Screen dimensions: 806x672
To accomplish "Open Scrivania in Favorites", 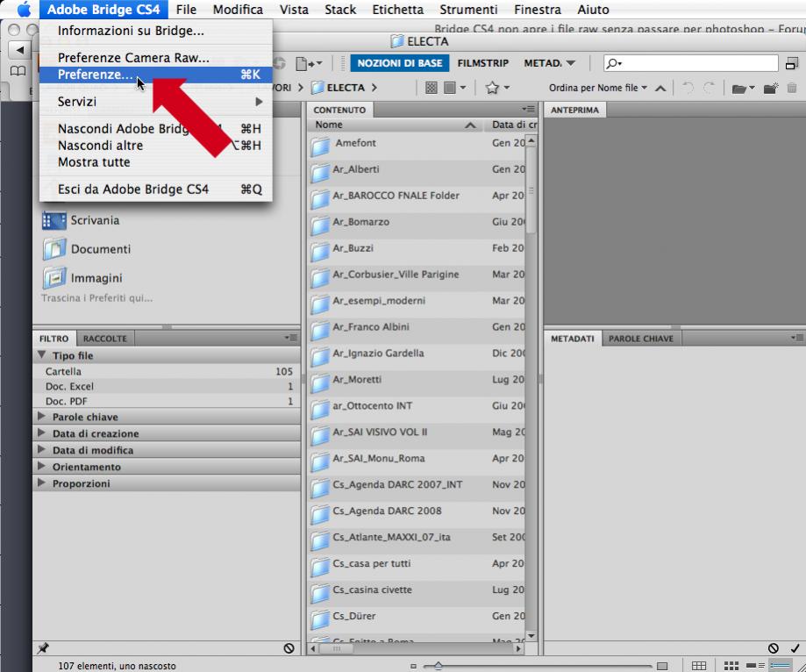I will 82,220.
